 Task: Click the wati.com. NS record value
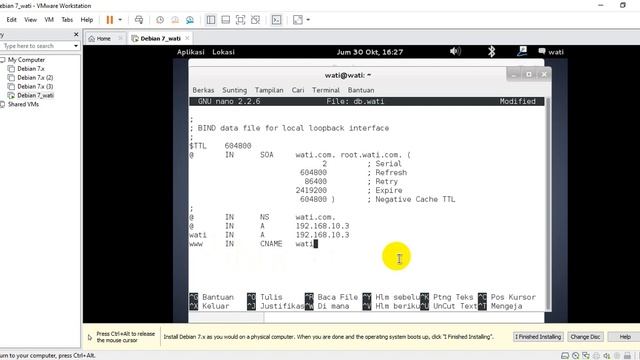(315, 217)
